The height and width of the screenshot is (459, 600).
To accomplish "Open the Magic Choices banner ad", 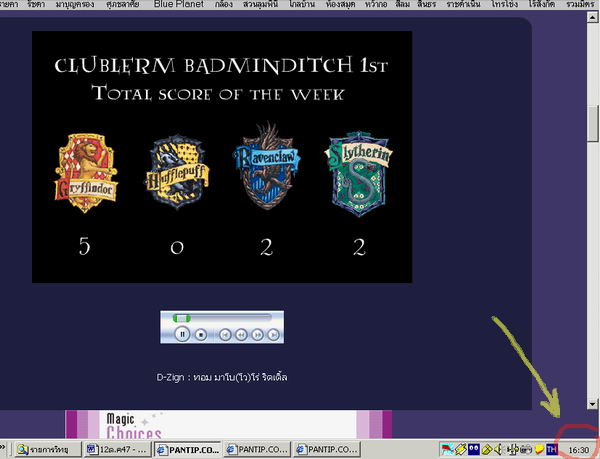I will pos(228,425).
